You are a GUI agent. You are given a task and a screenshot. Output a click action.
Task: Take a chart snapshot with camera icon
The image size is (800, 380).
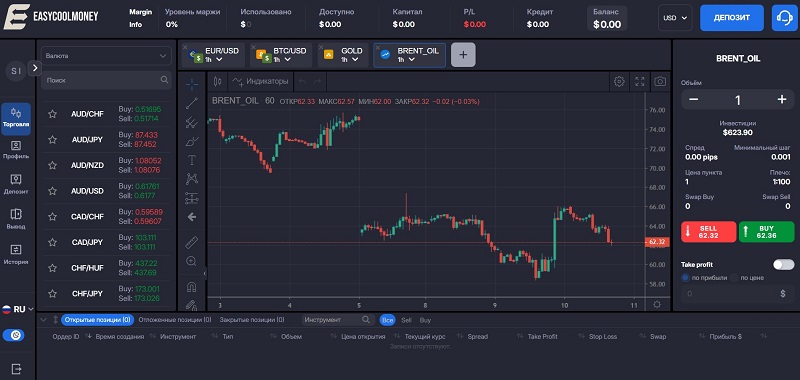pyautogui.click(x=660, y=81)
